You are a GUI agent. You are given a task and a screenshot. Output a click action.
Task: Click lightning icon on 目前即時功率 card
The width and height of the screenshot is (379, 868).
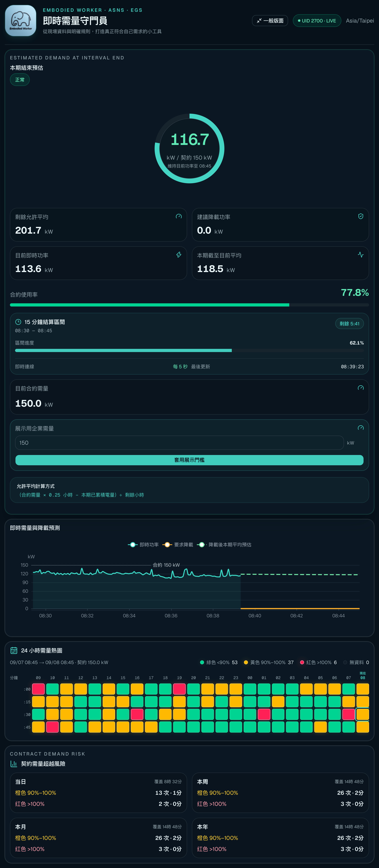point(179,255)
